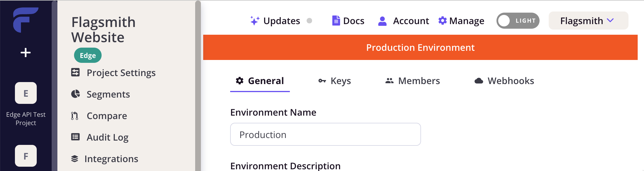Click the Keys tab key icon
Viewport: 644px width, 171px height.
[322, 81]
